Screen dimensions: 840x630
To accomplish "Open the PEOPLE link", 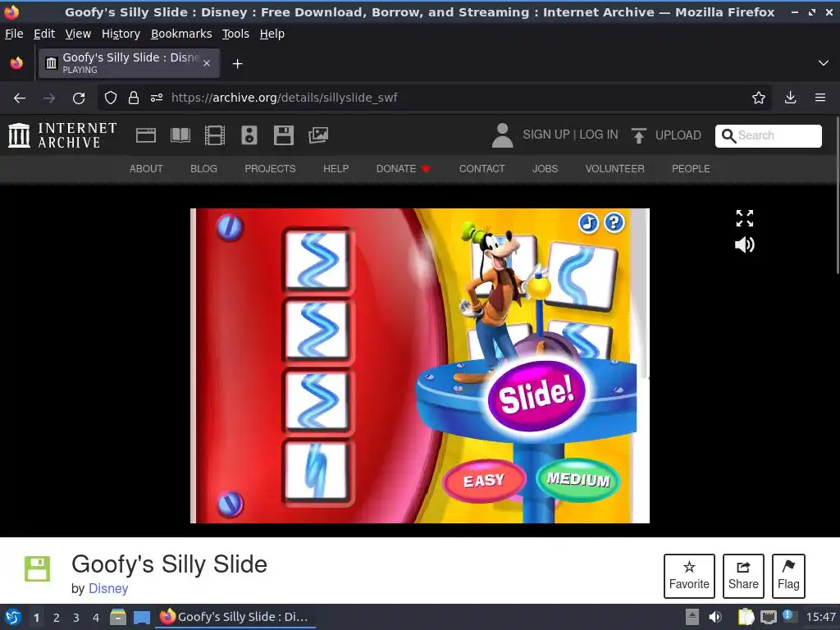I will click(691, 168).
